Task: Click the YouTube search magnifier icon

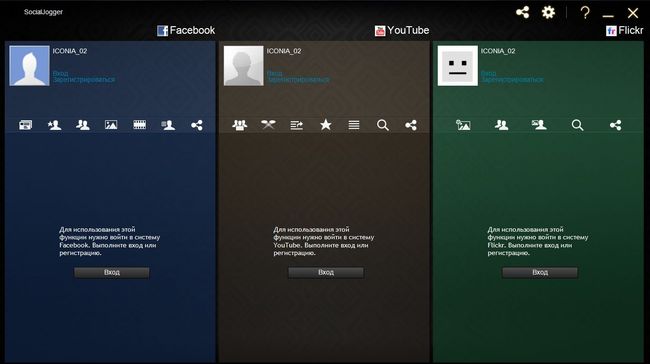Action: pos(383,125)
